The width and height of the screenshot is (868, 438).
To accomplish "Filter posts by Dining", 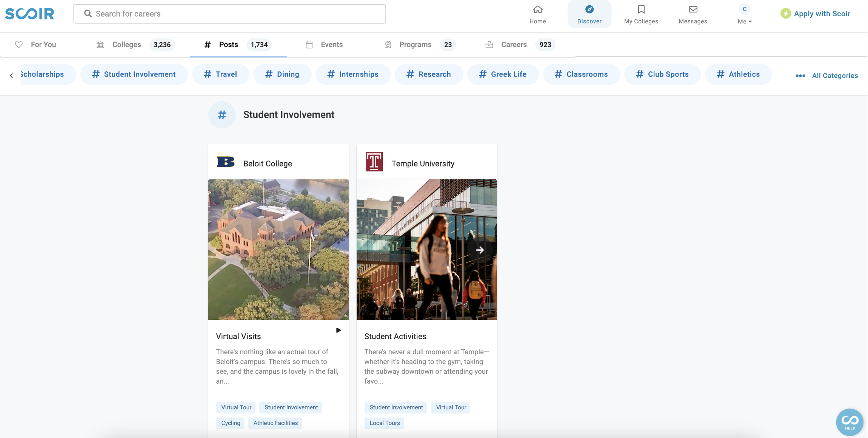I will pos(282,74).
